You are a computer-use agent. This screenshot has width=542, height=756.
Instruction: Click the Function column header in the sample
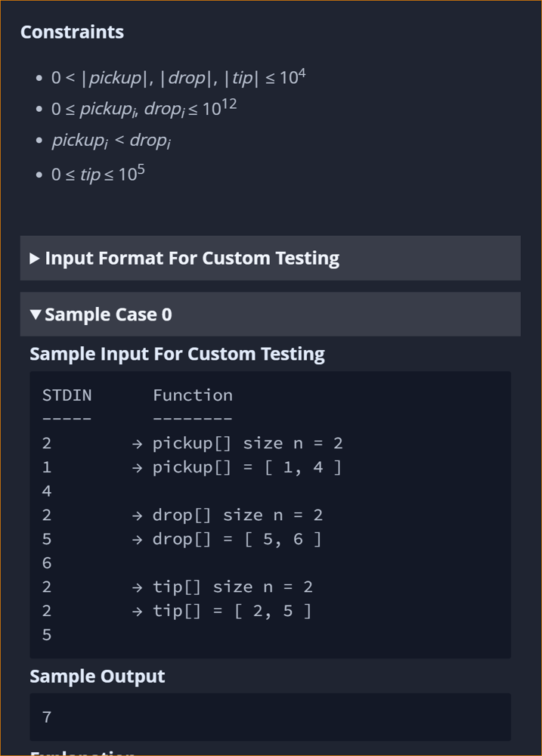[193, 395]
